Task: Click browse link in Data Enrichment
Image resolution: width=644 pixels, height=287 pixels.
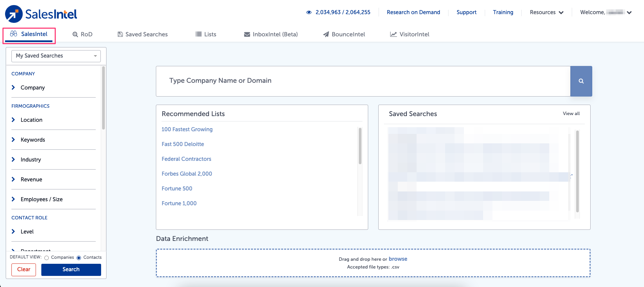Action: 398,259
